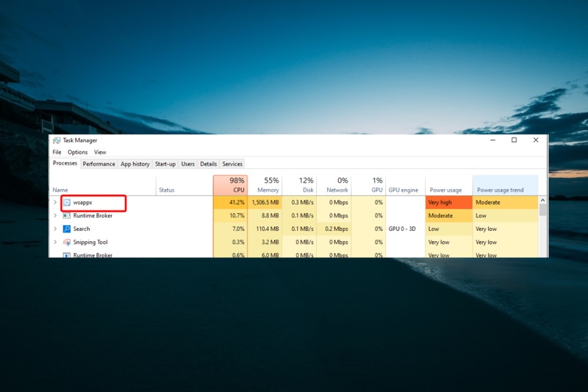The image size is (588, 392).
Task: Select the Snipping Tool process name
Action: tap(90, 242)
